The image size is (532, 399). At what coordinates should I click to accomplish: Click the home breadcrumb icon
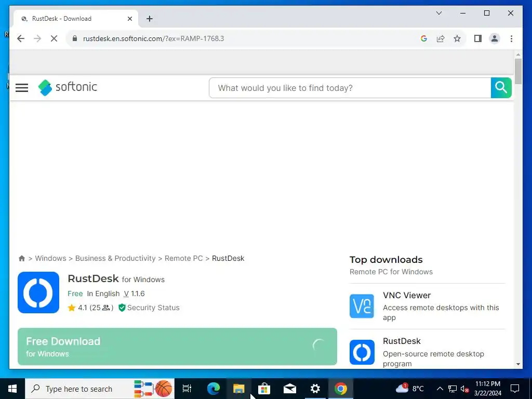22,259
